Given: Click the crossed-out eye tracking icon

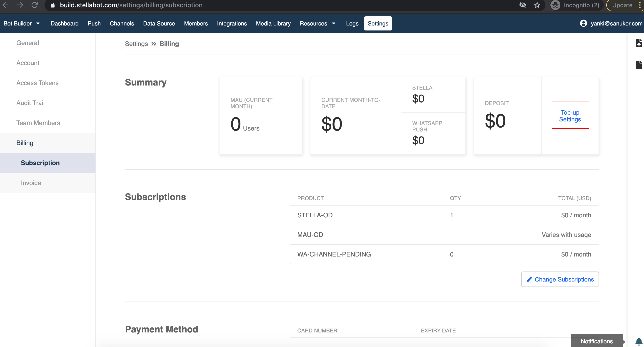Looking at the screenshot, I should click(x=522, y=5).
